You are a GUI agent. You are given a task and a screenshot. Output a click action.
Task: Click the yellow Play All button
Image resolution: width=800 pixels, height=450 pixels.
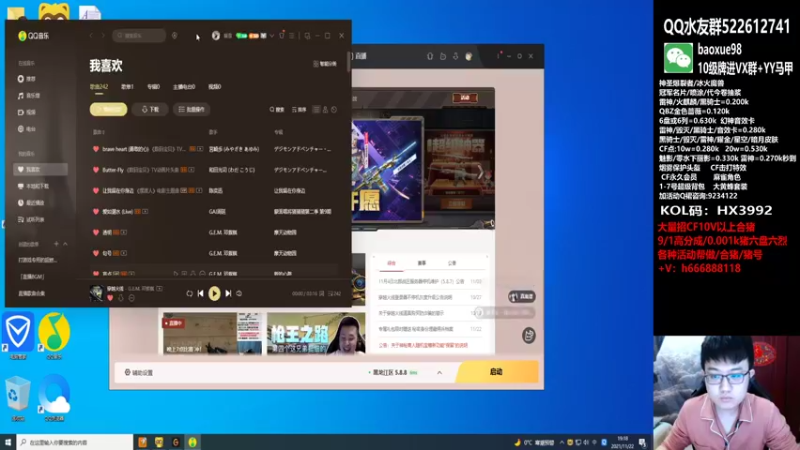tap(108, 109)
